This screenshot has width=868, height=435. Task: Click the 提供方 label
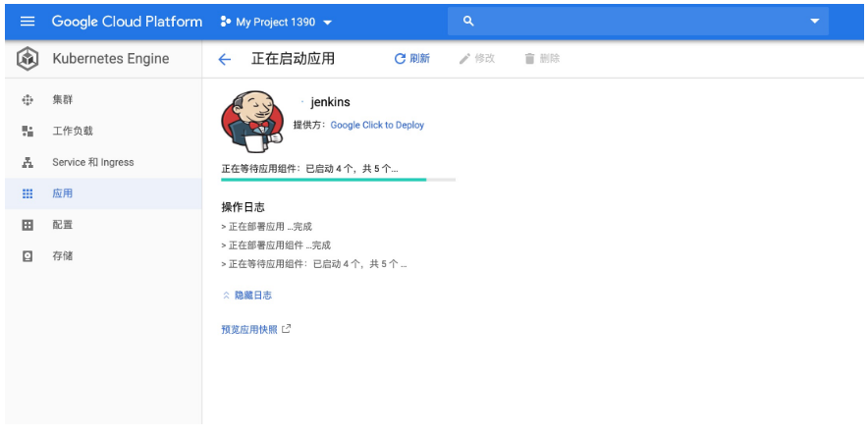[x=310, y=125]
